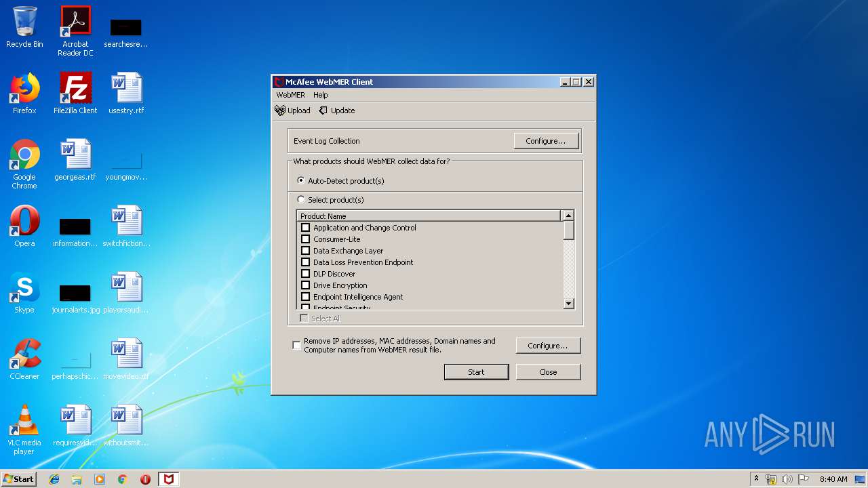Click McAfee WebMER title bar icon
The width and height of the screenshot is (868, 488).
pos(278,82)
